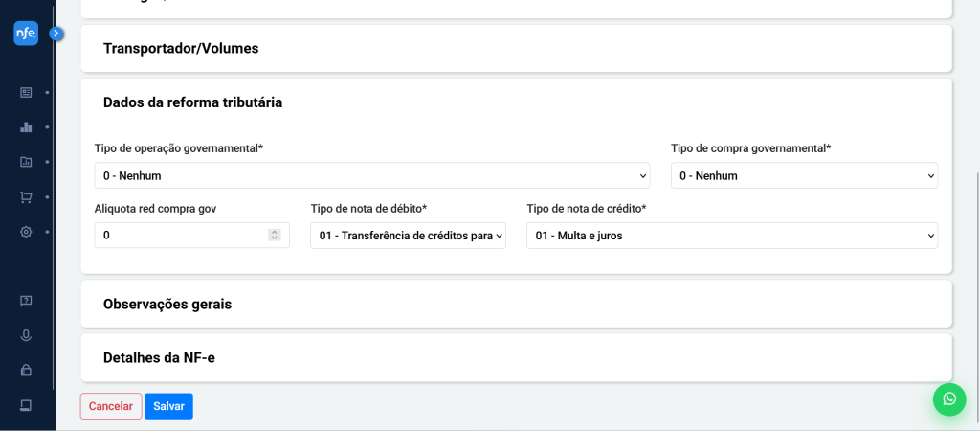This screenshot has width=980, height=431.
Task: Open the shopping cart icon in sidebar
Action: pyautogui.click(x=26, y=197)
